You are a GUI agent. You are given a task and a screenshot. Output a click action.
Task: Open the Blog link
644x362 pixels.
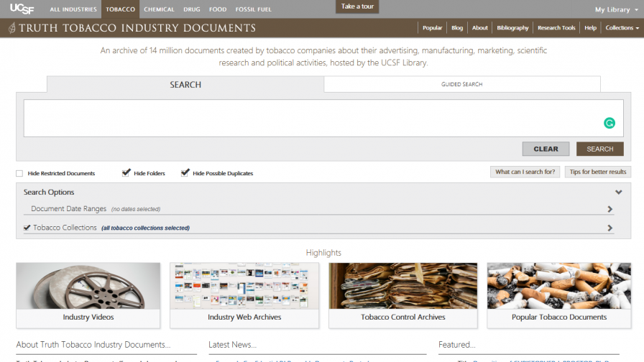(456, 28)
